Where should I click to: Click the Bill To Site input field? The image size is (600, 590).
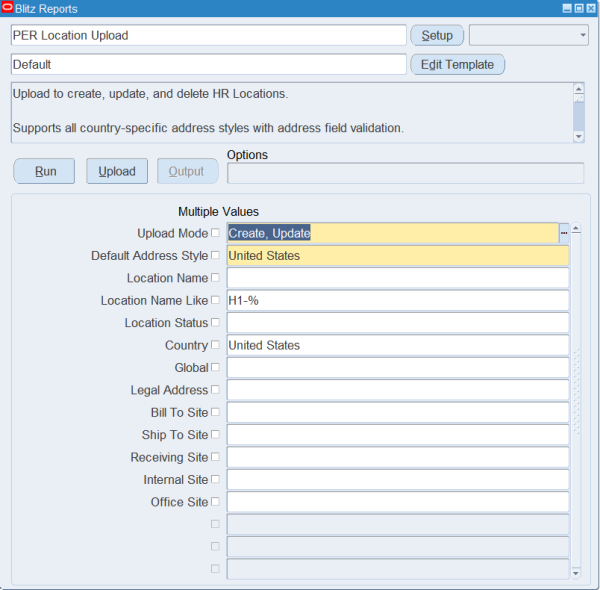tap(398, 412)
